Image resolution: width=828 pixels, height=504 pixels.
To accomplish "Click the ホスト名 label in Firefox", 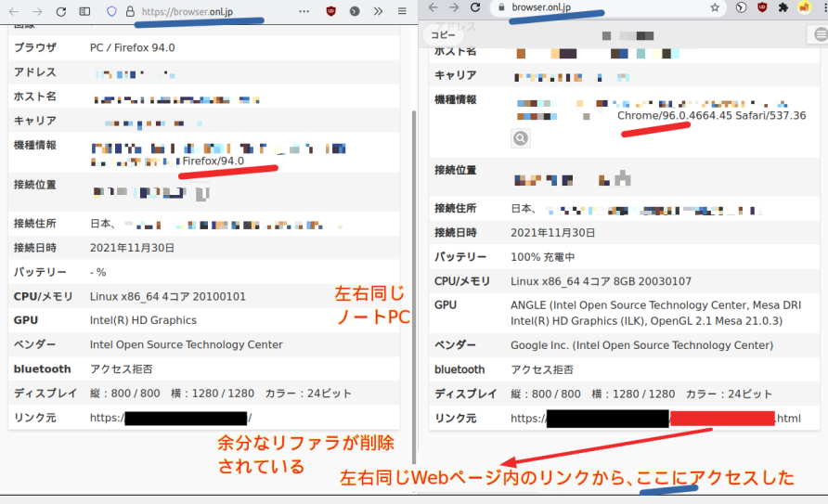I will click(35, 97).
